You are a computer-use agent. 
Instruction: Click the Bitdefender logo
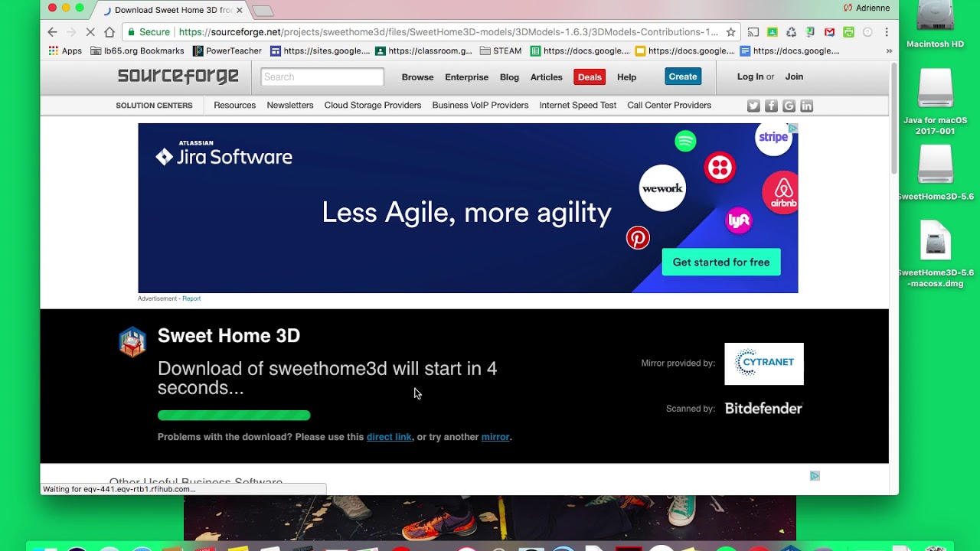tap(763, 409)
